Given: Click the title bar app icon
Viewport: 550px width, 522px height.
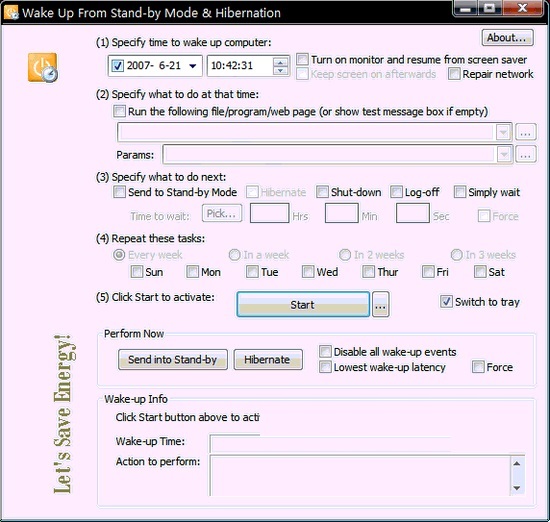Looking at the screenshot, I should click(x=11, y=13).
